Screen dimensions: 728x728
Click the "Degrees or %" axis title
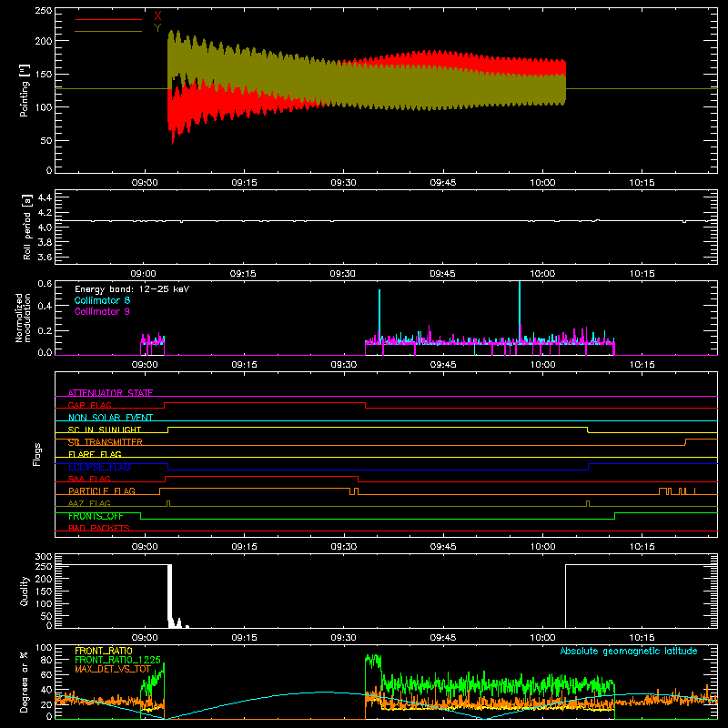[x=25, y=682]
